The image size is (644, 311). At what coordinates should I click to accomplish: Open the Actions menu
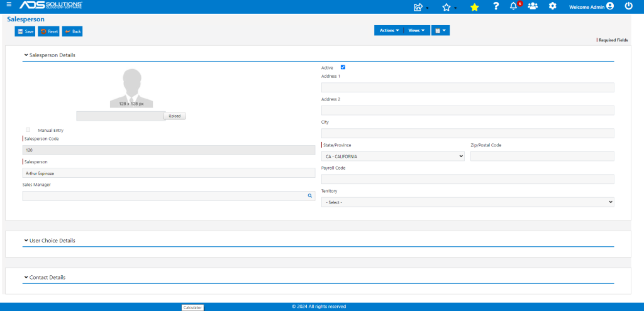point(389,30)
